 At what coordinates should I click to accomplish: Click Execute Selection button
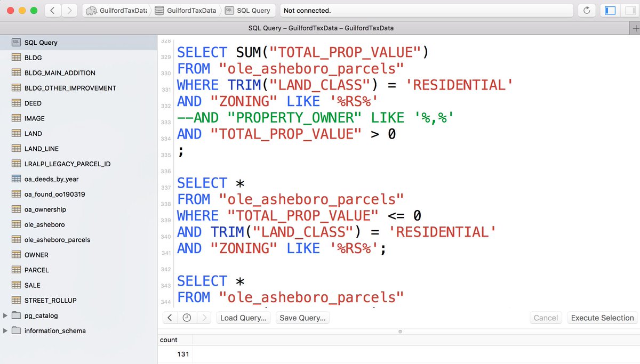602,318
